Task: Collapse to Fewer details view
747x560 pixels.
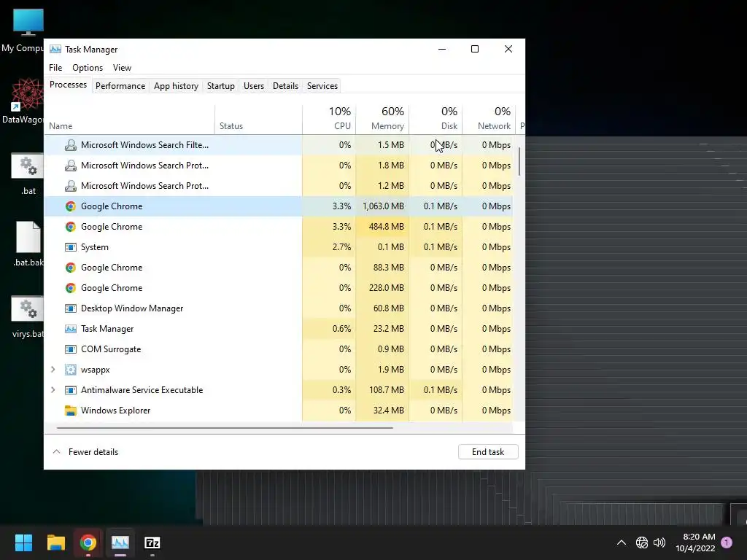Action: (x=85, y=452)
